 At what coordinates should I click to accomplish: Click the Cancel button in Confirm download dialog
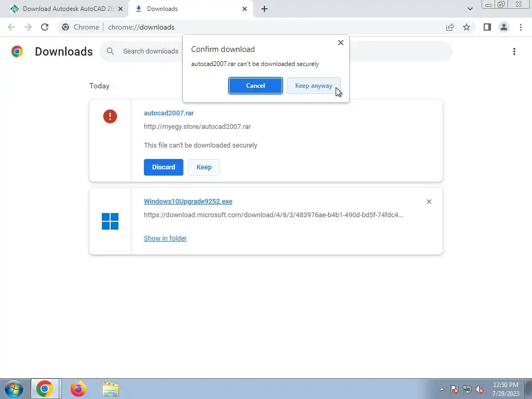pyautogui.click(x=256, y=86)
